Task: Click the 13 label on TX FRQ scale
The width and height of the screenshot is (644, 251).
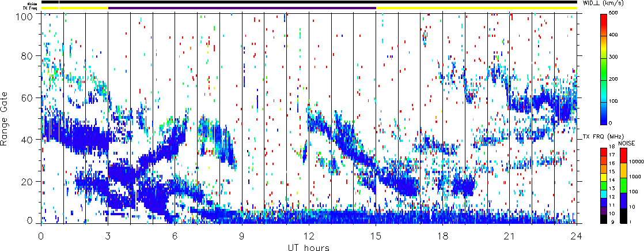Action: click(612, 189)
